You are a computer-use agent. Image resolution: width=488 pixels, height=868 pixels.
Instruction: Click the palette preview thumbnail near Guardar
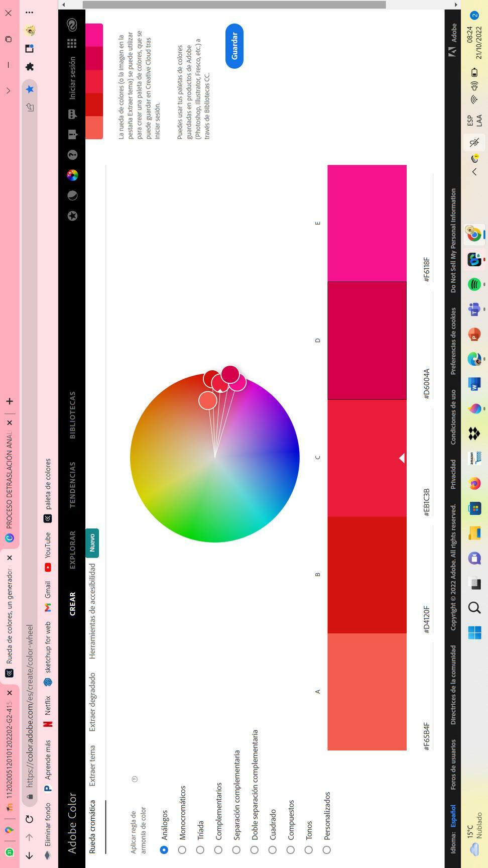click(94, 81)
